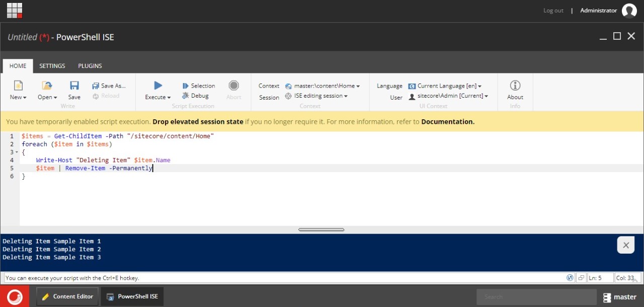644x307 pixels.
Task: Open the ISE editing session dropdown
Action: [316, 96]
